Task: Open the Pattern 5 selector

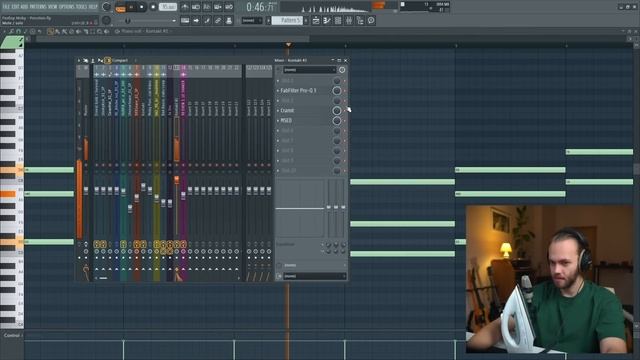Action: click(x=288, y=20)
